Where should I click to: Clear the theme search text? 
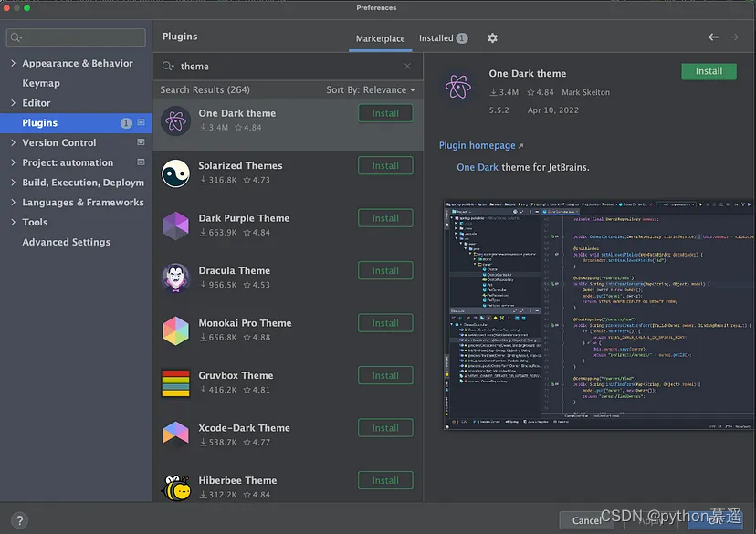click(x=407, y=66)
